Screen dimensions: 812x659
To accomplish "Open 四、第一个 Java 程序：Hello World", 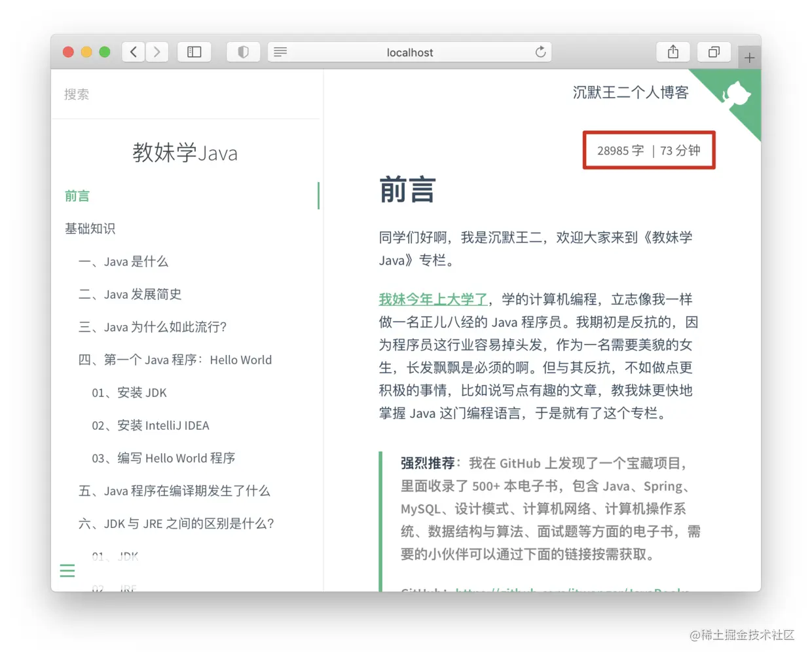I will [x=175, y=360].
